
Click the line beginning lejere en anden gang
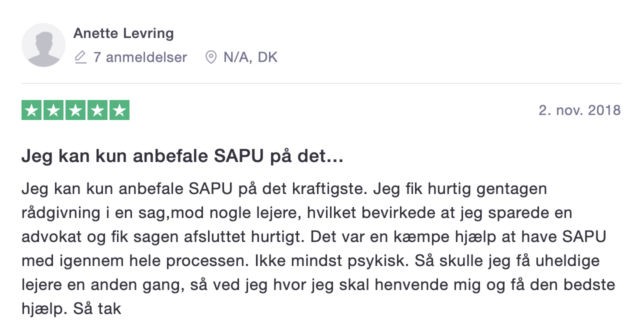click(x=318, y=285)
